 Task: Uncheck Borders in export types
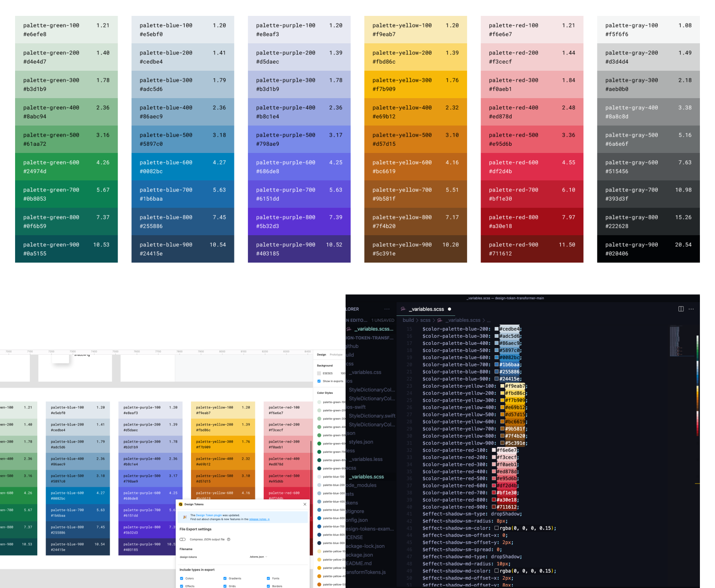(268, 586)
